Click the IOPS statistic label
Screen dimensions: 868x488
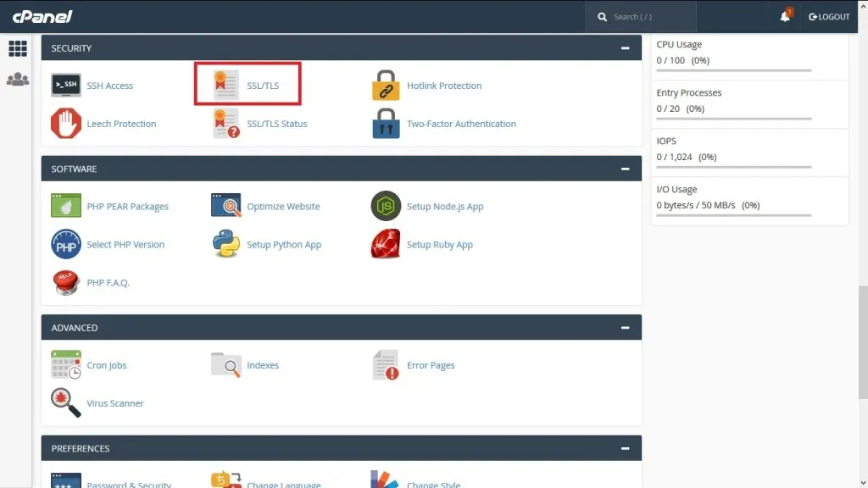pyautogui.click(x=666, y=141)
